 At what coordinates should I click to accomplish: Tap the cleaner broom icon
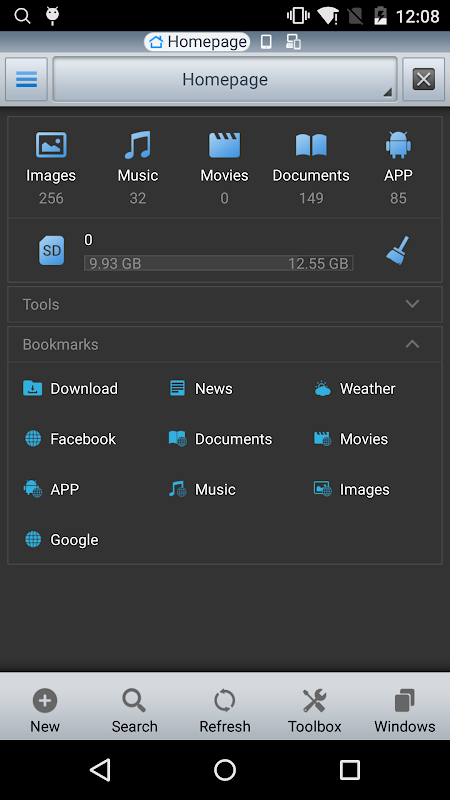(x=398, y=250)
